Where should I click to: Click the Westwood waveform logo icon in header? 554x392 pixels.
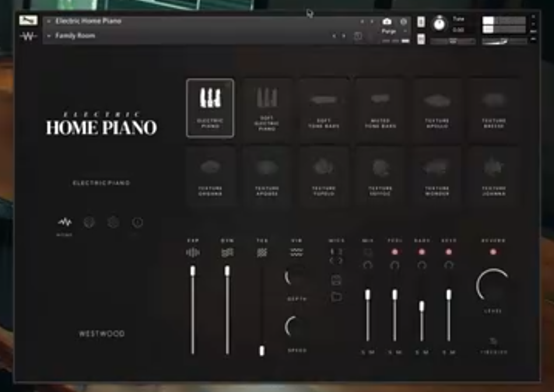[28, 36]
